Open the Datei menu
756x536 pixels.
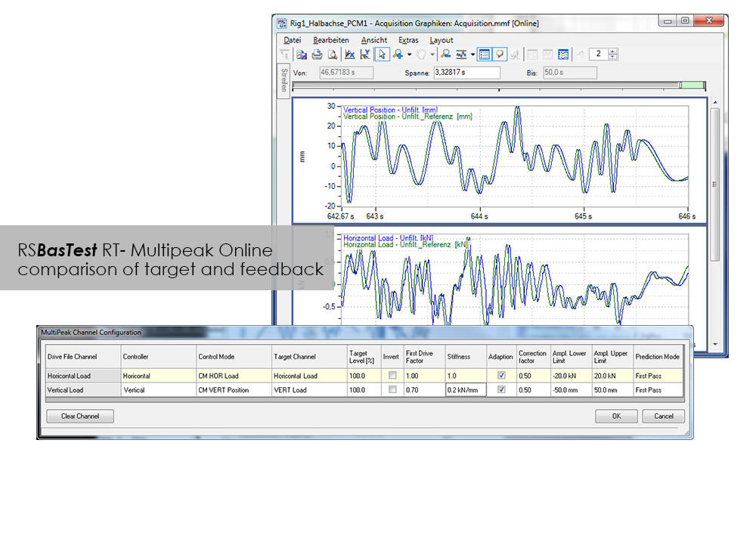pos(292,40)
